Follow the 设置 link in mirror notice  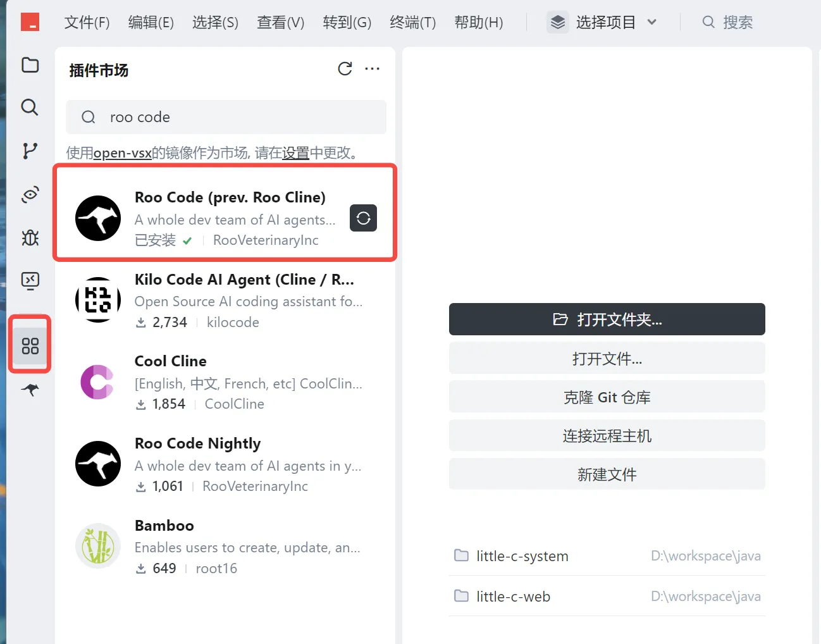coord(295,153)
